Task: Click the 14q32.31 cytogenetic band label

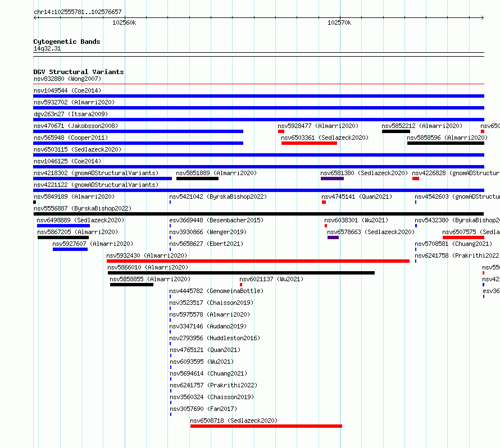Action: tap(47, 48)
